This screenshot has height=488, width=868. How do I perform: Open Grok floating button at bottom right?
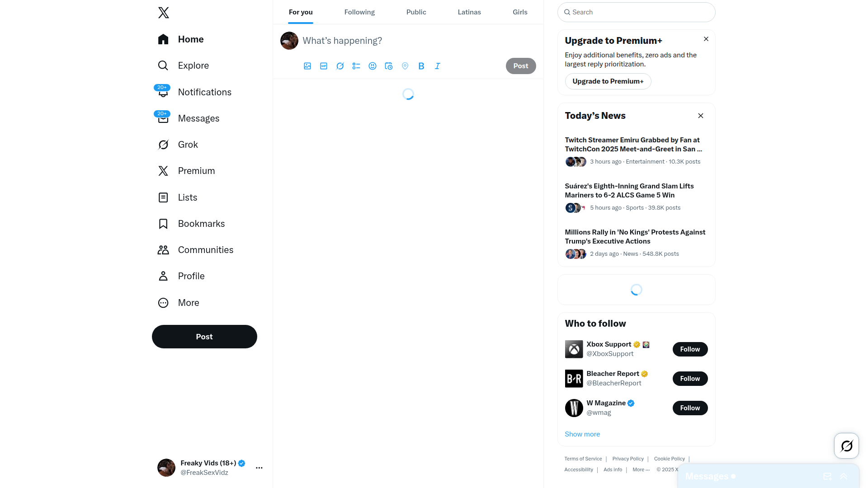tap(846, 446)
